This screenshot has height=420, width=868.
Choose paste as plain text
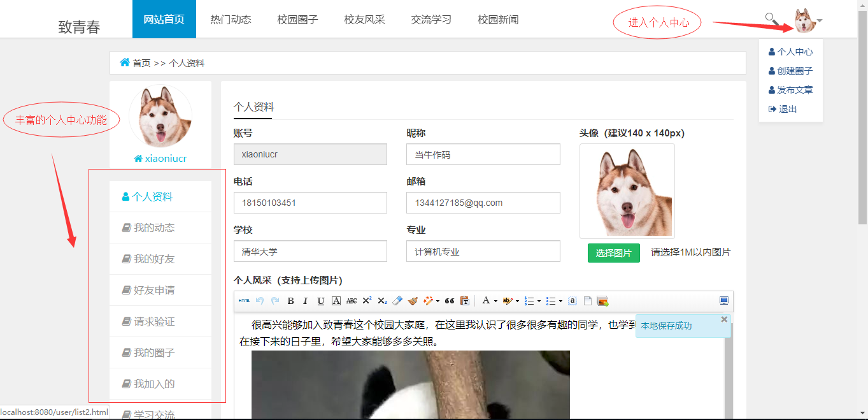[x=465, y=301]
